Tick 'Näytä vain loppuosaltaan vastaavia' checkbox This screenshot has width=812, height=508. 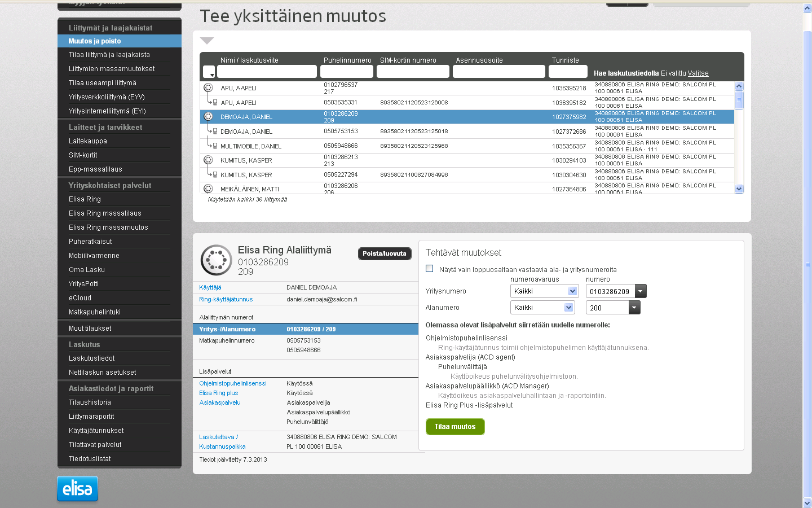[430, 269]
